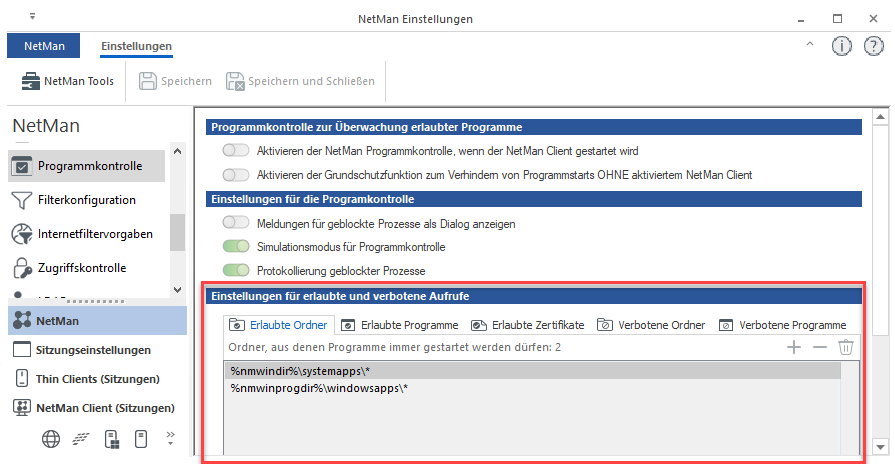Click the Verbotene Ordner tab icon

click(604, 325)
